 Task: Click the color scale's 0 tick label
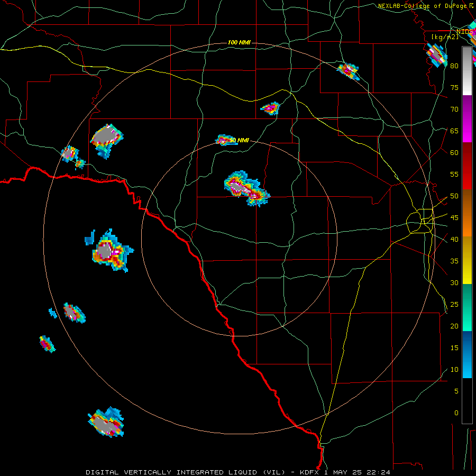(x=456, y=413)
